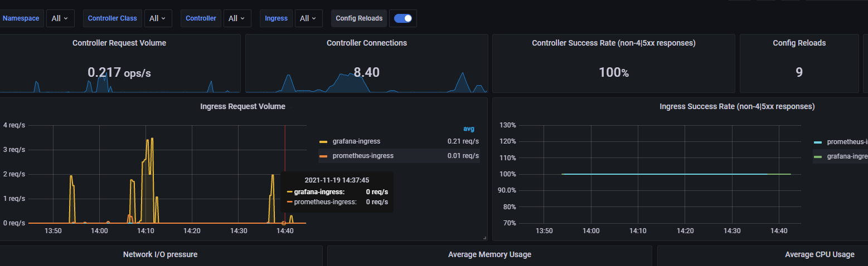Toggle the Config Reloads switch
The width and height of the screenshot is (868, 266).
tap(403, 18)
